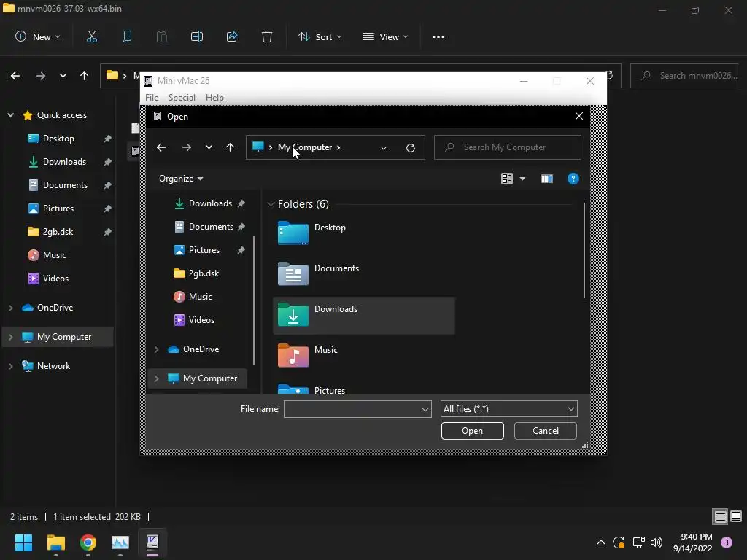
Task: Open the Sort dropdown in Explorer
Action: pos(320,36)
